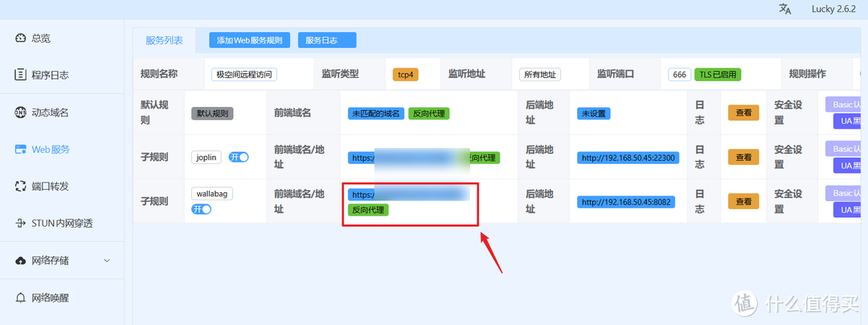Screen dimensions: 868x325
Task: Click Basic认证 in default rule row
Action: point(844,105)
